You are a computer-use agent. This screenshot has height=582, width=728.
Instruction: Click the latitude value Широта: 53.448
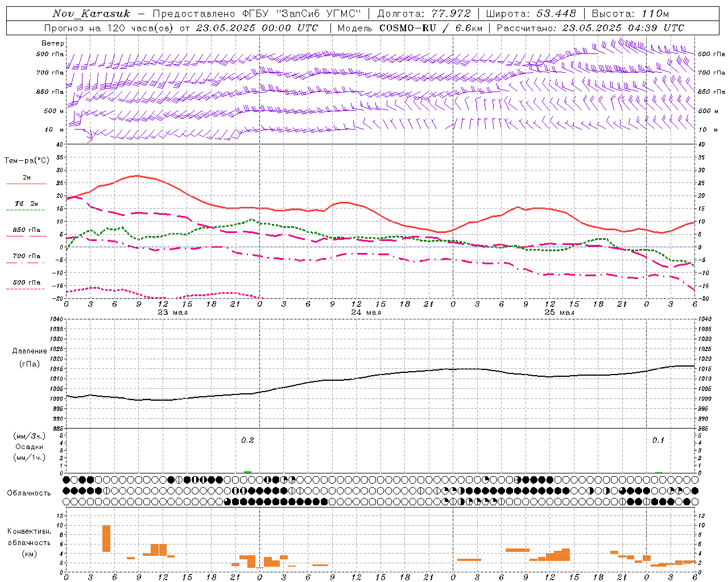tap(531, 14)
